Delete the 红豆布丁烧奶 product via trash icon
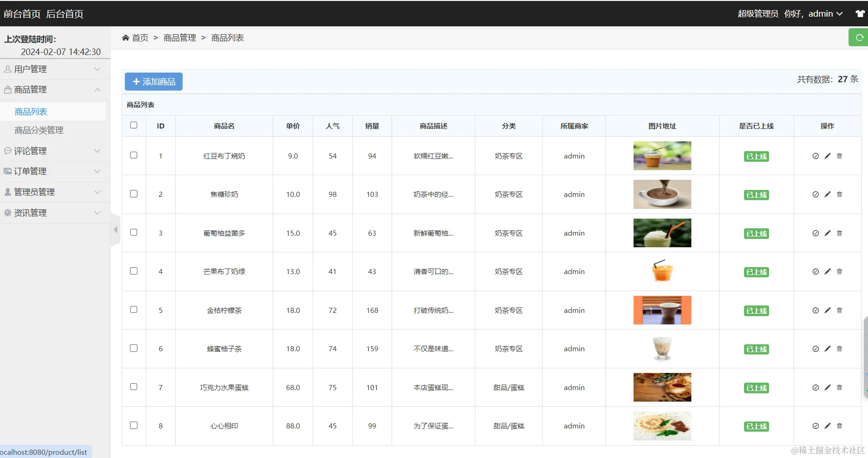868x458 pixels. click(839, 156)
